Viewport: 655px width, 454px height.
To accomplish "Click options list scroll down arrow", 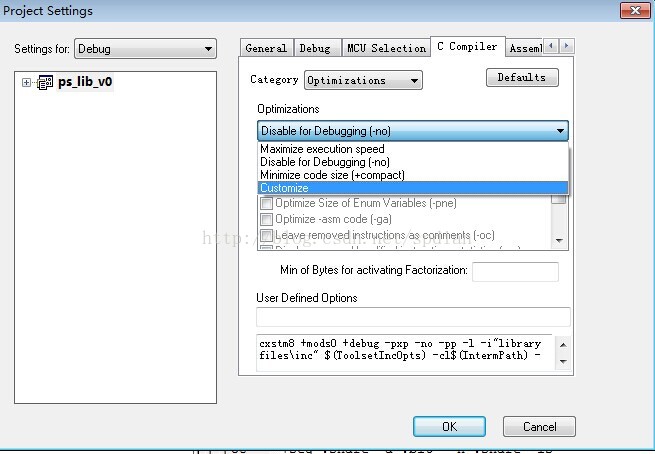I will 559,241.
